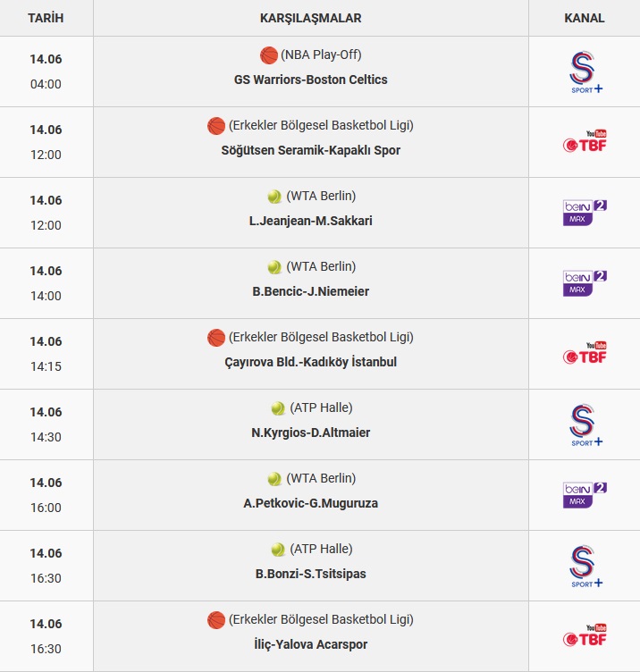
Task: Click the İliç-Yalova Acarspor match title
Action: pyautogui.click(x=311, y=644)
